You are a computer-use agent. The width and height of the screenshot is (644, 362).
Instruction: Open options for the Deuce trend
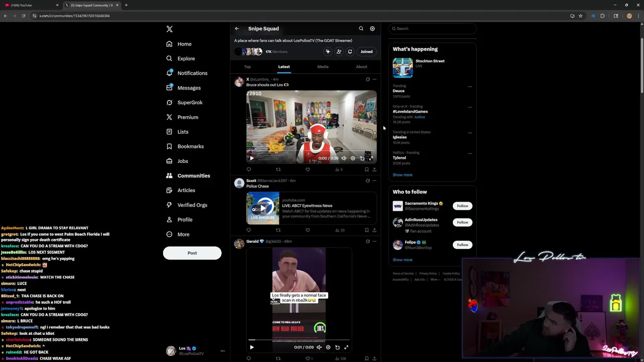click(470, 86)
